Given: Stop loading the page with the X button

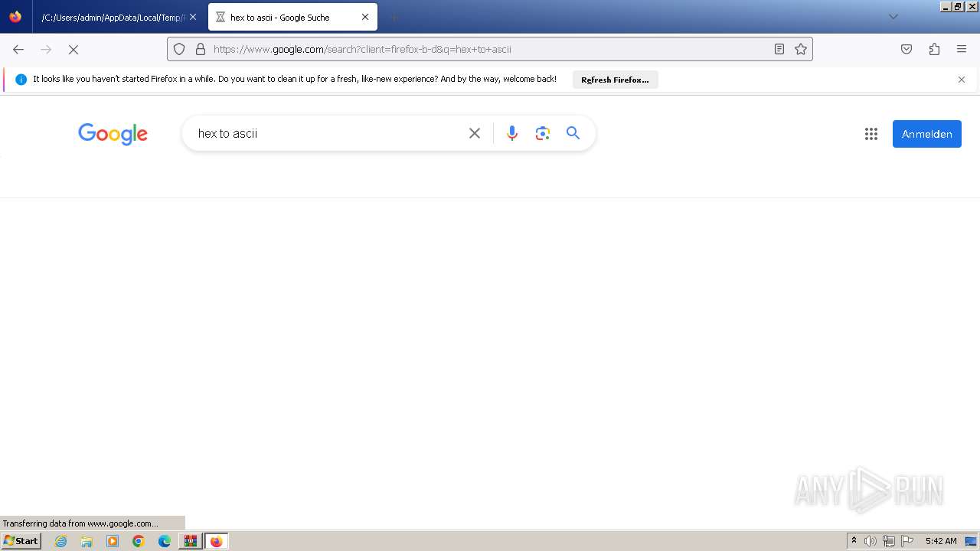Looking at the screenshot, I should (73, 49).
